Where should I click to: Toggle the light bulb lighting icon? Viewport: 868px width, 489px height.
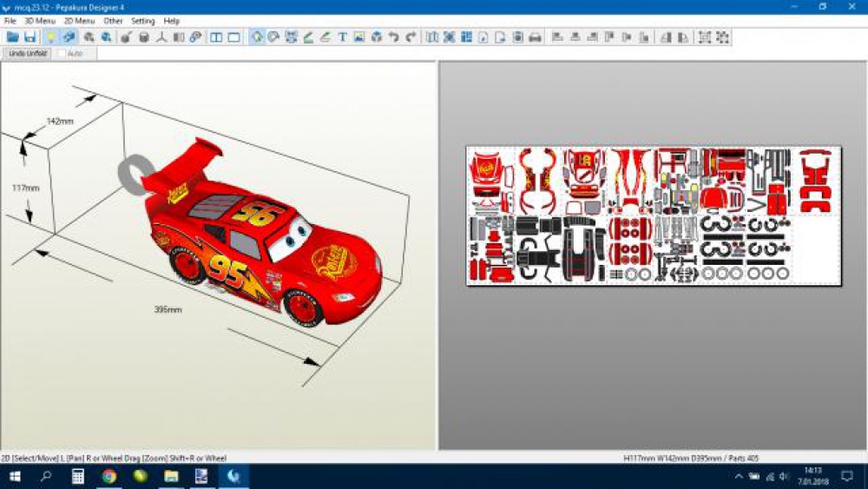coord(50,37)
